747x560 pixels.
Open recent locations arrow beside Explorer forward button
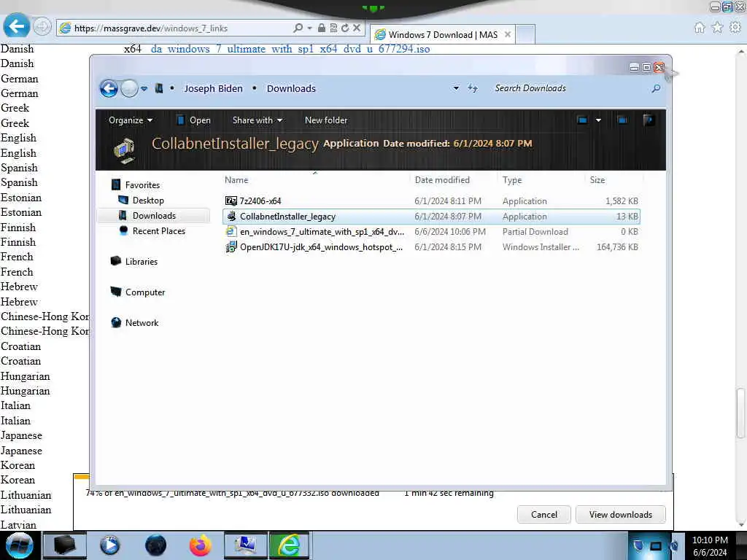pos(144,88)
